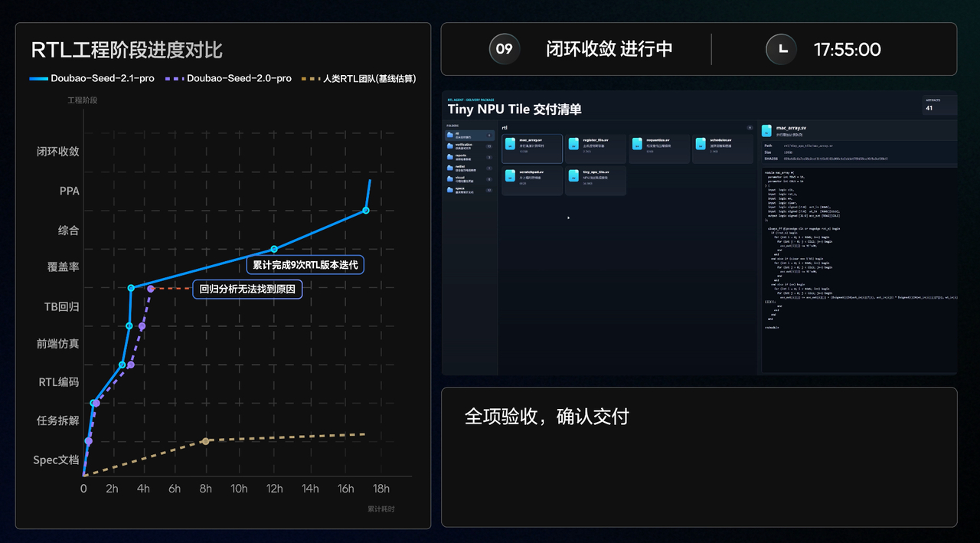980x543 pixels.
Task: Click the file icon on scheduler.sv card
Action: tap(701, 144)
